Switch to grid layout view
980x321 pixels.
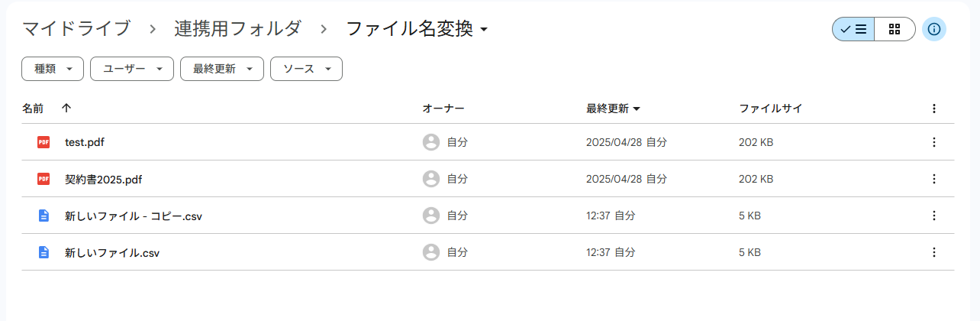(895, 29)
